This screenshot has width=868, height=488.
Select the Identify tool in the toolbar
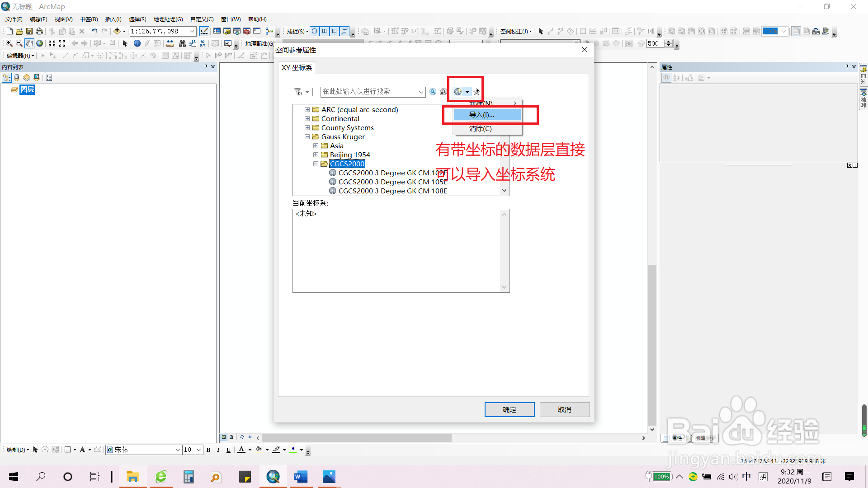137,43
